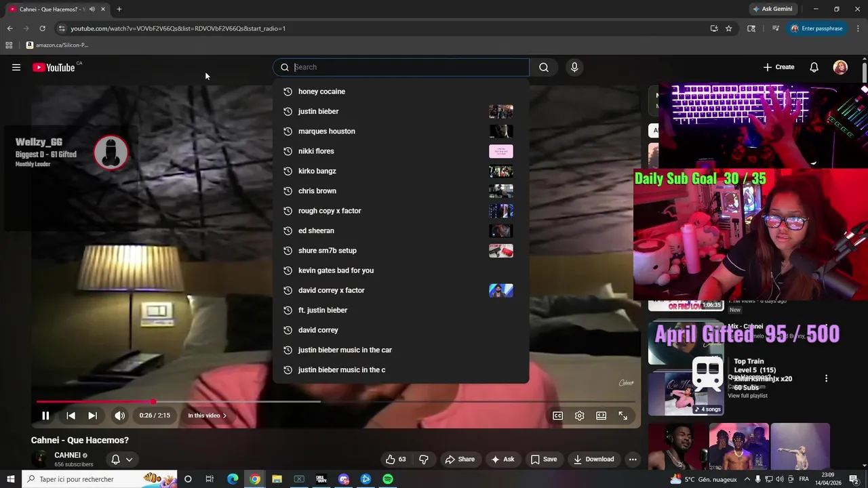Click the address bar URL

tap(178, 28)
